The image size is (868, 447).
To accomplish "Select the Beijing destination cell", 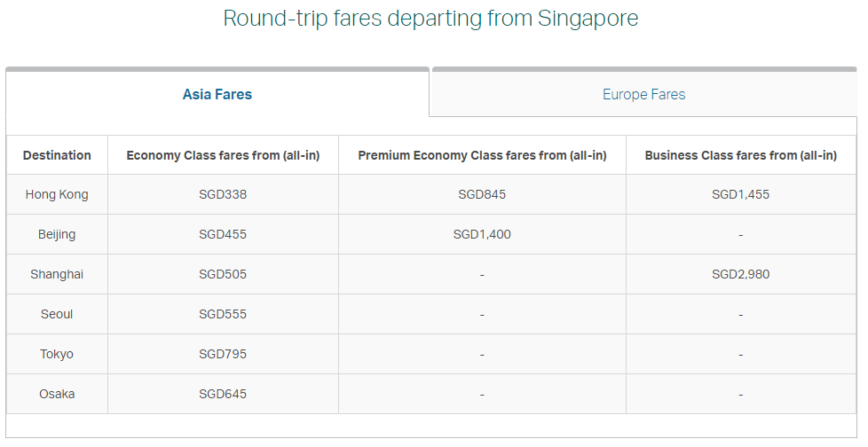I will tap(57, 234).
